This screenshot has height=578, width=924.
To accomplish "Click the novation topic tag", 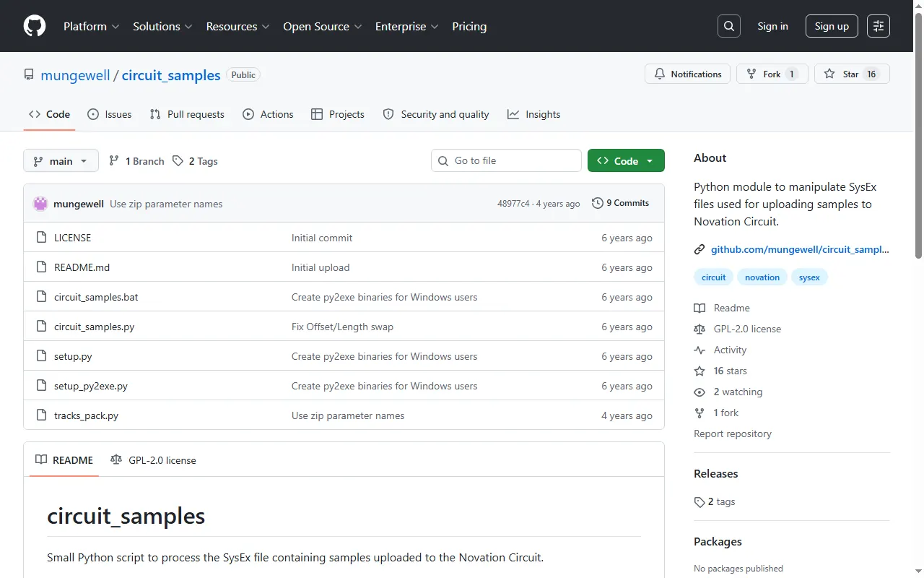I will pos(762,277).
